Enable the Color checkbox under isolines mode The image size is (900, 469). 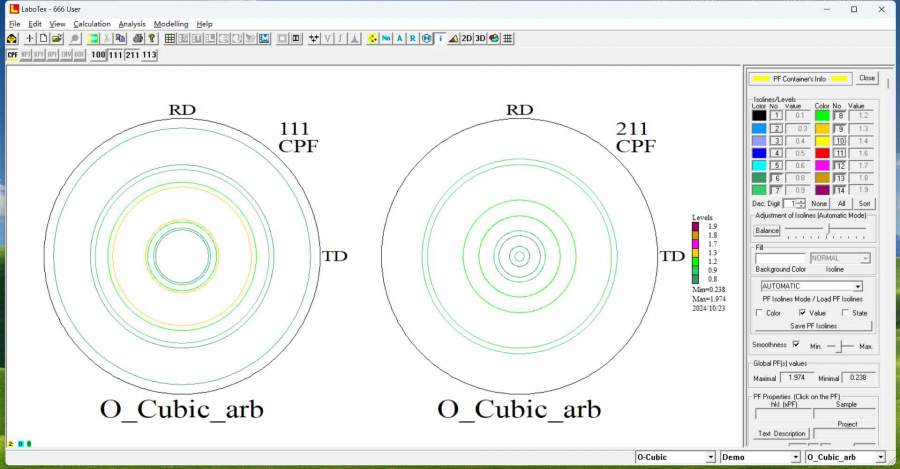(x=759, y=313)
